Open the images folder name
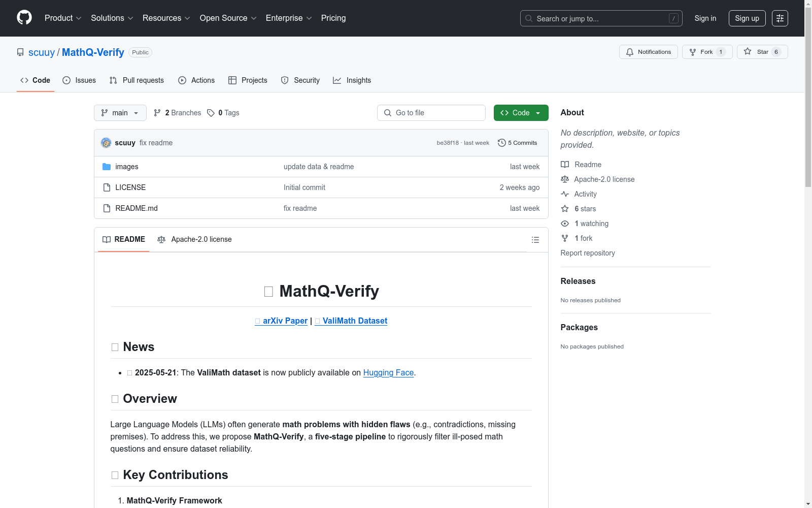This screenshot has width=812, height=508. pos(127,167)
